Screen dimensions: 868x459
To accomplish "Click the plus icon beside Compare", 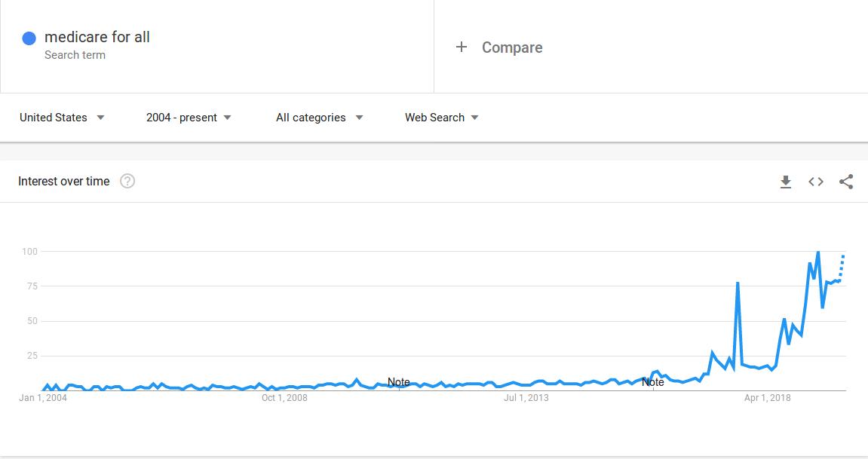I will [461, 47].
